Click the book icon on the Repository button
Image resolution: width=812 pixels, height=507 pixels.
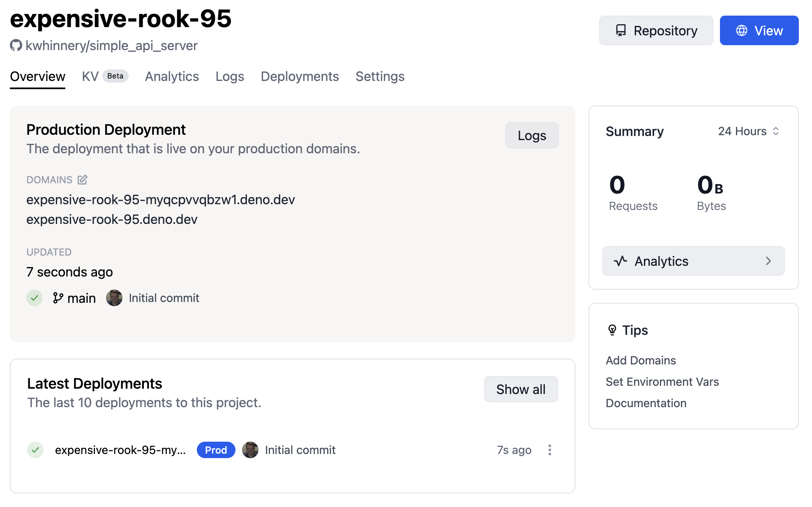[621, 30]
